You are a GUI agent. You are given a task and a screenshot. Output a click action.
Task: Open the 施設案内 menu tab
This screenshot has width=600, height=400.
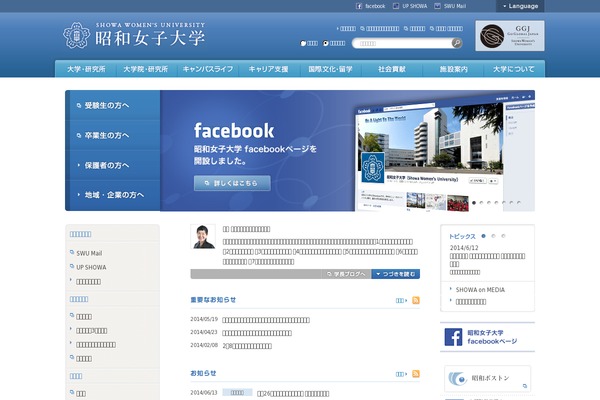pos(453,69)
